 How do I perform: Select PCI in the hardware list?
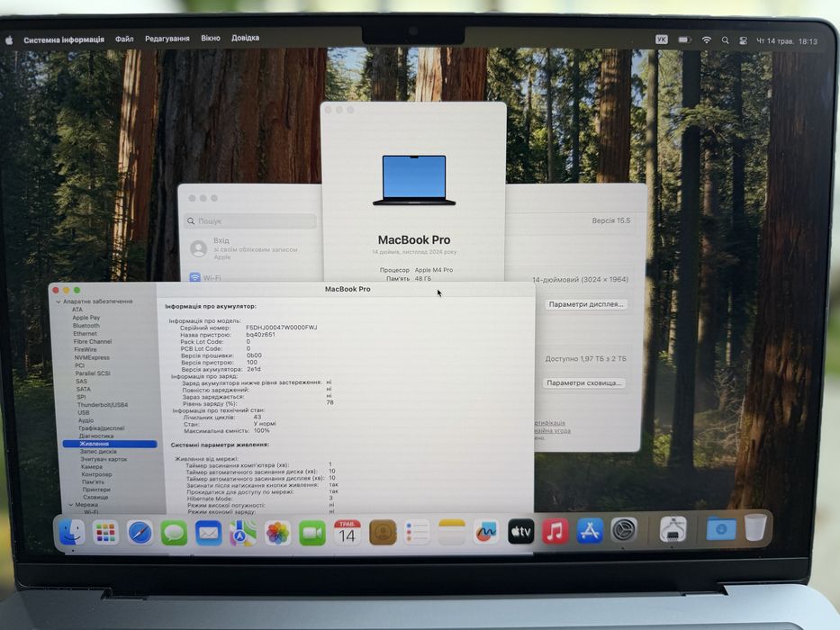80,365
